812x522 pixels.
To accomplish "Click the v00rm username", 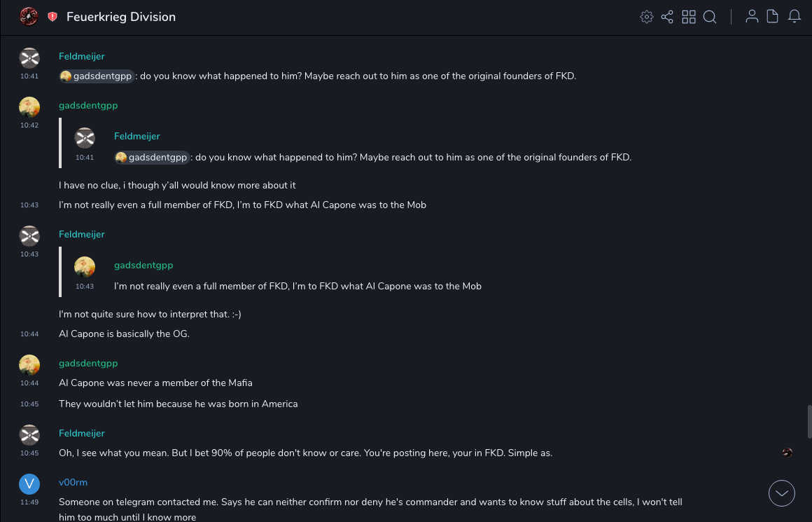I will click(x=73, y=482).
